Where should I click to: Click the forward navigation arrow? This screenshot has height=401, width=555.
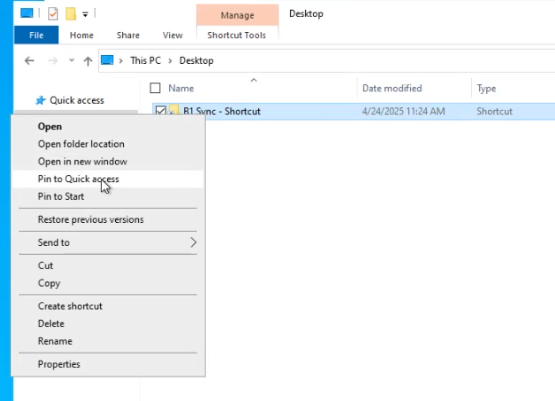[53, 61]
